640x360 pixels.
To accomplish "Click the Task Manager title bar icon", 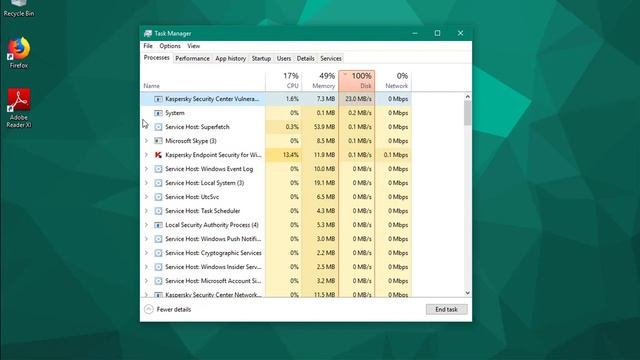I will (x=148, y=33).
